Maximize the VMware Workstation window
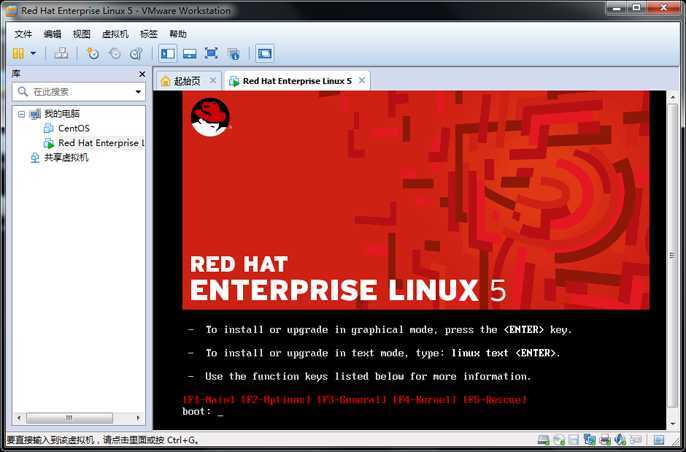 coord(637,7)
